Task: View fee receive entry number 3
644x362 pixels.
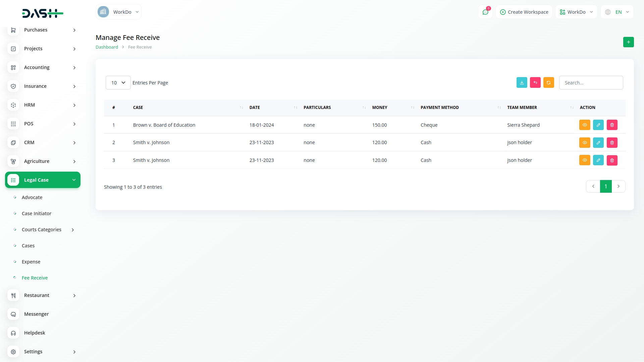Action: 584,160
